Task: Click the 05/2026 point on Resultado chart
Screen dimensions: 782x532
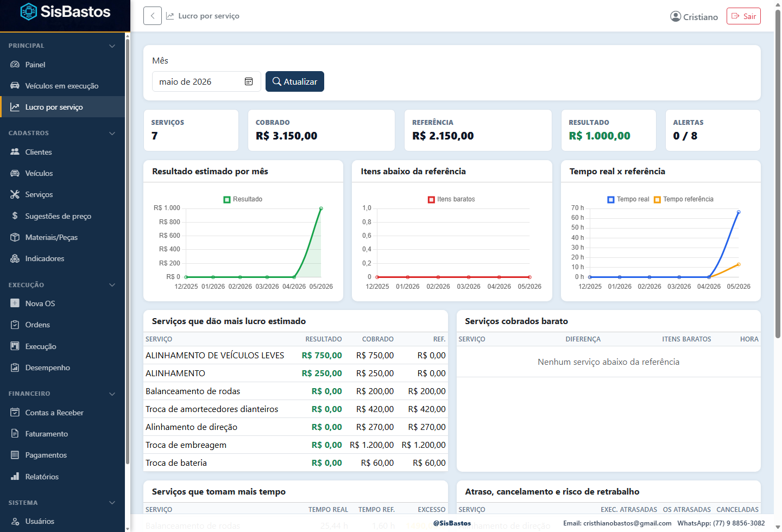Action: click(321, 208)
